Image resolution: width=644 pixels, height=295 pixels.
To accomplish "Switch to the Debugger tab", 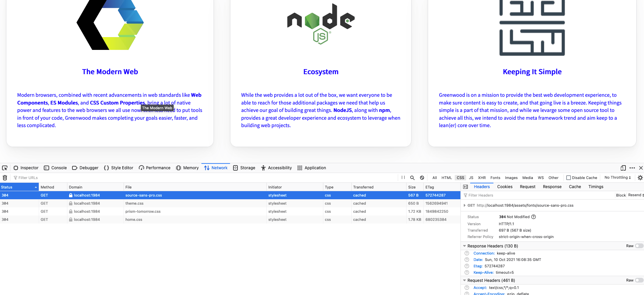I will [85, 168].
